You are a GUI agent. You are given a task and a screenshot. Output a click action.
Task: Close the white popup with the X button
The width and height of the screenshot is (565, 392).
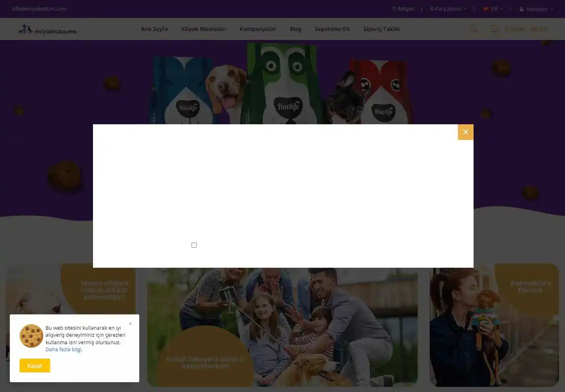(x=465, y=132)
